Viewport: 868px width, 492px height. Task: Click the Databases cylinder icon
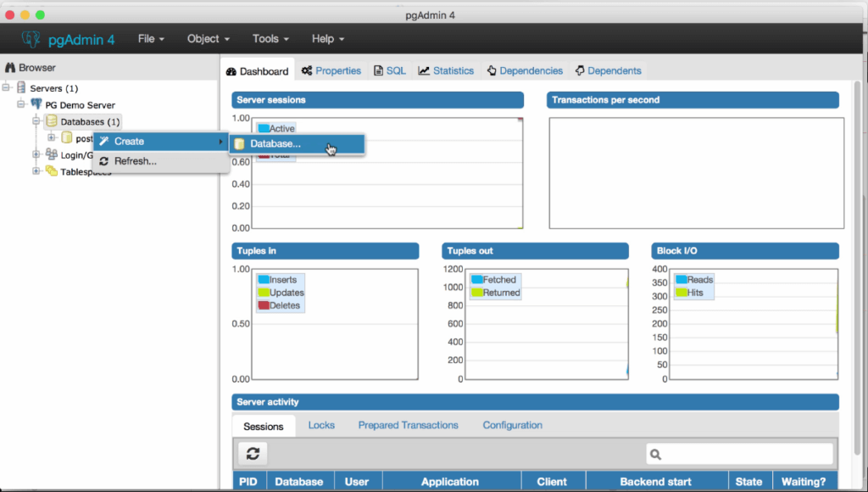tap(52, 121)
